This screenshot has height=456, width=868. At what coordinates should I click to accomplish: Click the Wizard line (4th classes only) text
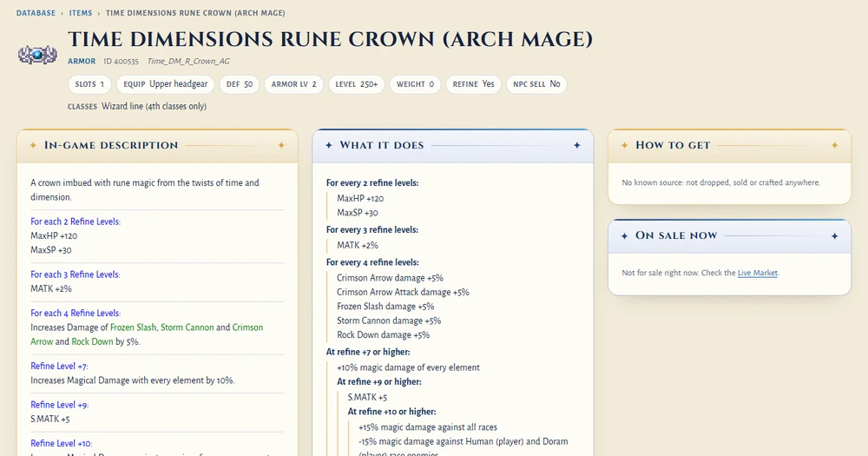(154, 106)
